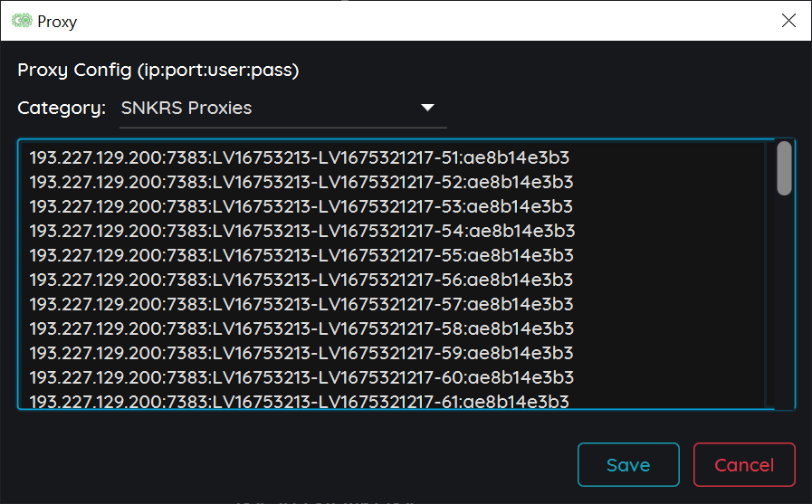This screenshot has height=504, width=812.
Task: Place cursor in proxy line ending -57
Action: [301, 304]
